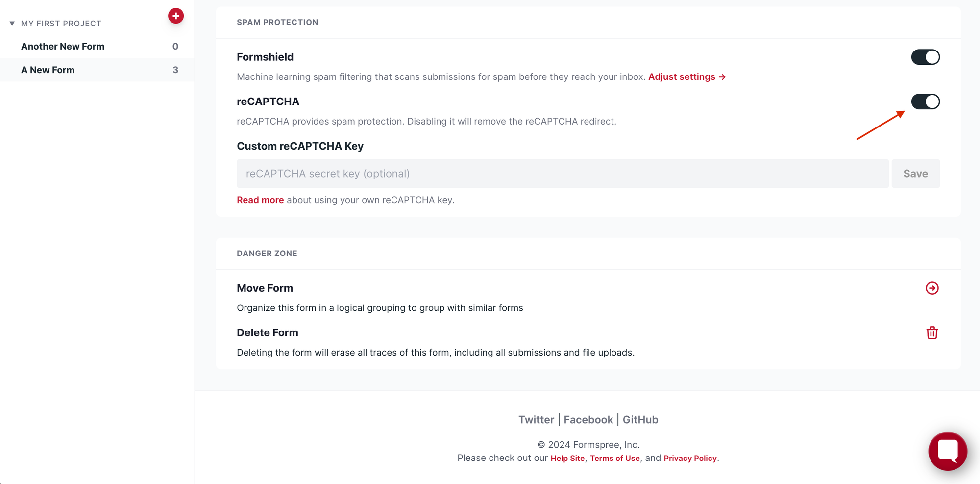Disable the reCAPTCHA toggle
980x484 pixels.
(x=925, y=102)
